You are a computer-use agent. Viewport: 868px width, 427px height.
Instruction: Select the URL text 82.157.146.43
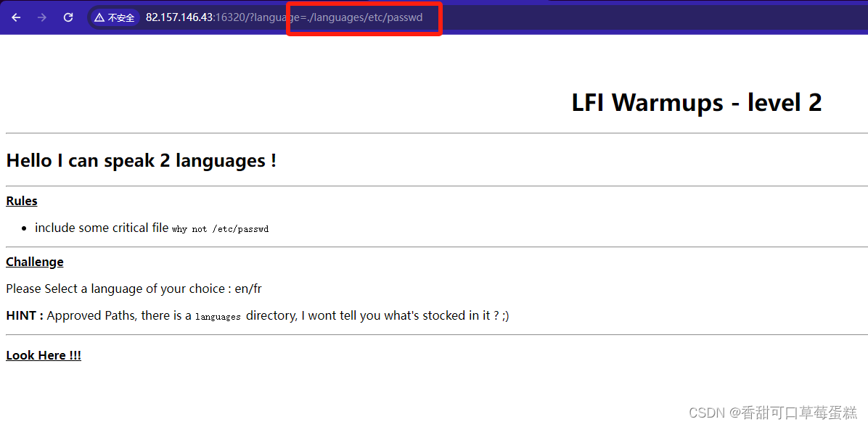(x=177, y=17)
